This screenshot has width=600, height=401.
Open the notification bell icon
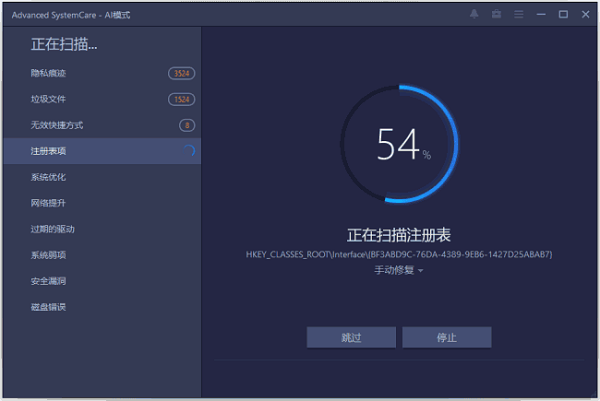tap(474, 15)
